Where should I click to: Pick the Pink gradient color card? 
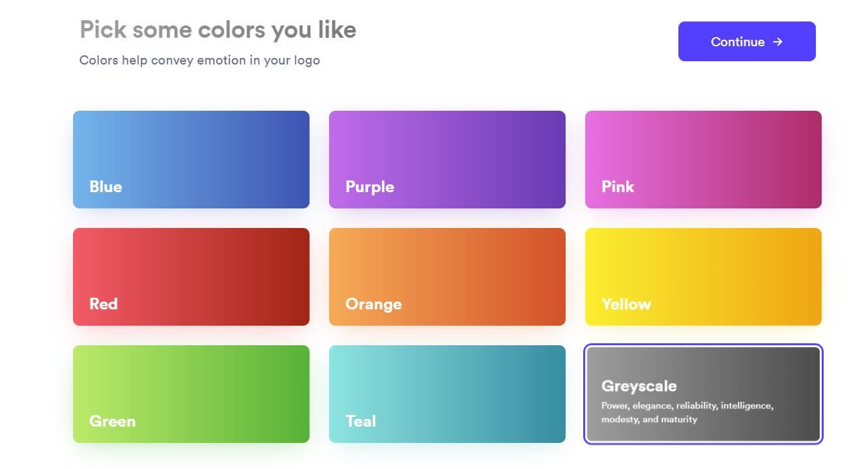(x=703, y=160)
